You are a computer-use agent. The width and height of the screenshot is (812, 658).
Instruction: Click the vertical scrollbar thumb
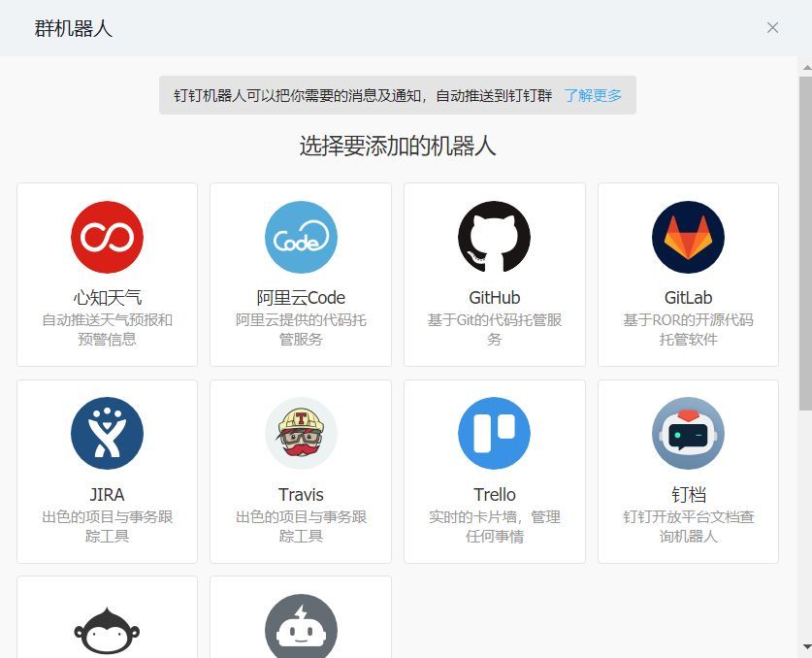pyautogui.click(x=806, y=244)
